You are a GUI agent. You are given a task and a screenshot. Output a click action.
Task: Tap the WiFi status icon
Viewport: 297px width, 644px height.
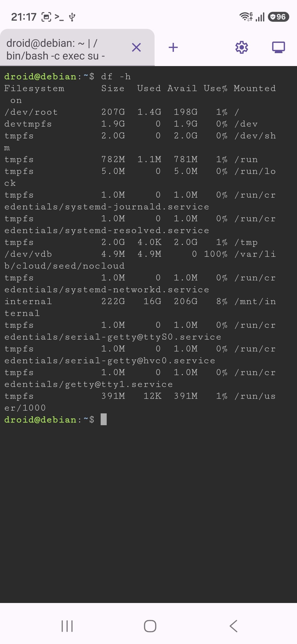(x=246, y=17)
